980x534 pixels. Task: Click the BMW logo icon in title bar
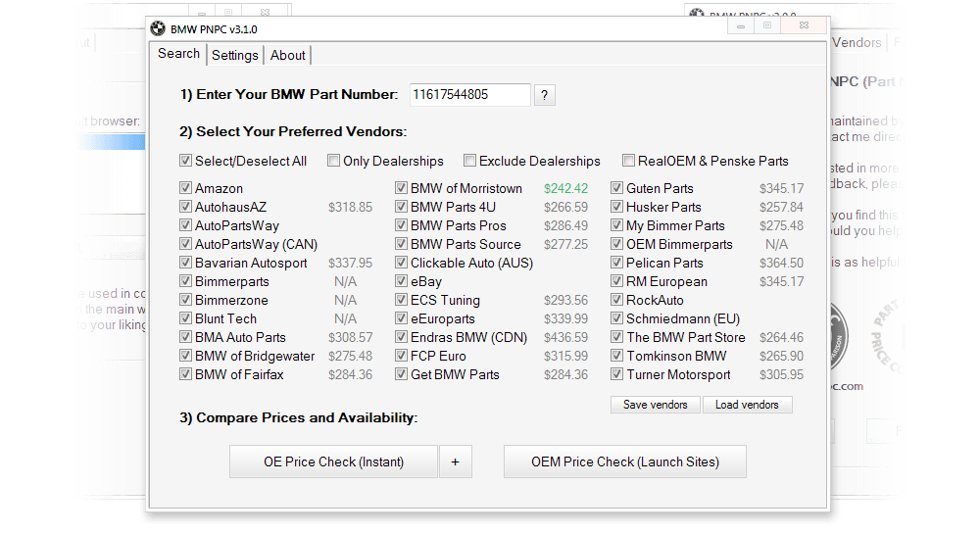click(x=158, y=28)
